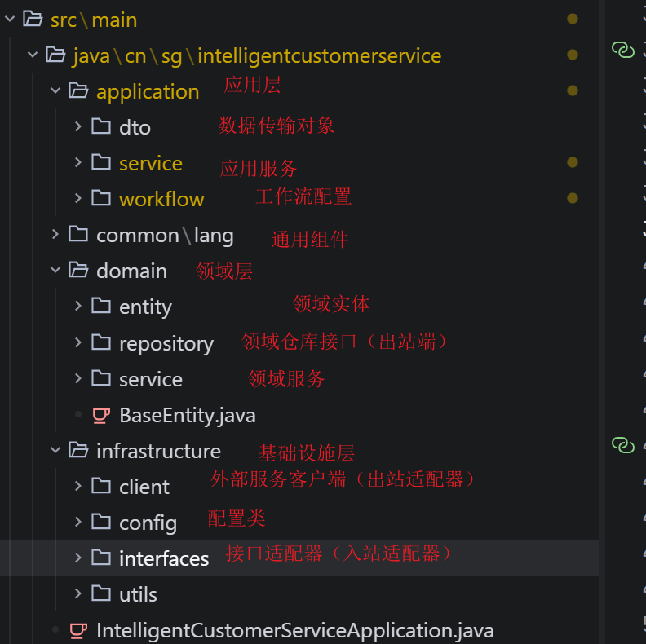Screen dimensions: 646x644
Task: Click the lower green link icon in gutter
Action: coord(623,445)
